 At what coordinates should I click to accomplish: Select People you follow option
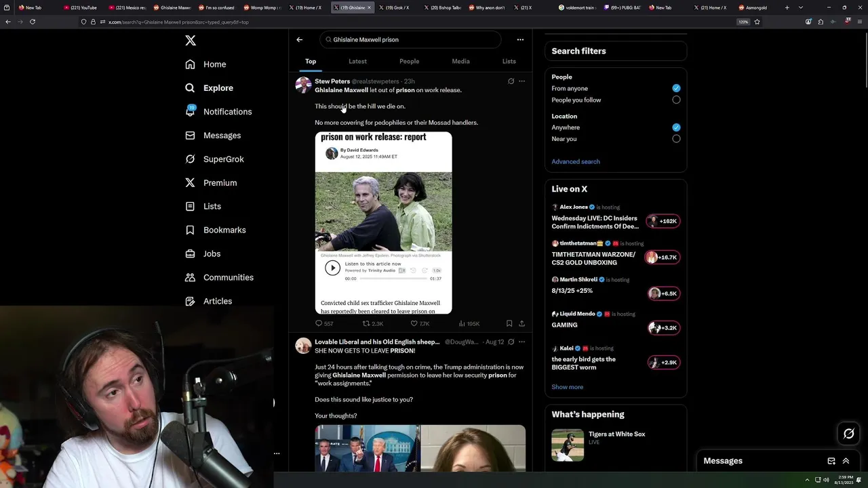(676, 100)
